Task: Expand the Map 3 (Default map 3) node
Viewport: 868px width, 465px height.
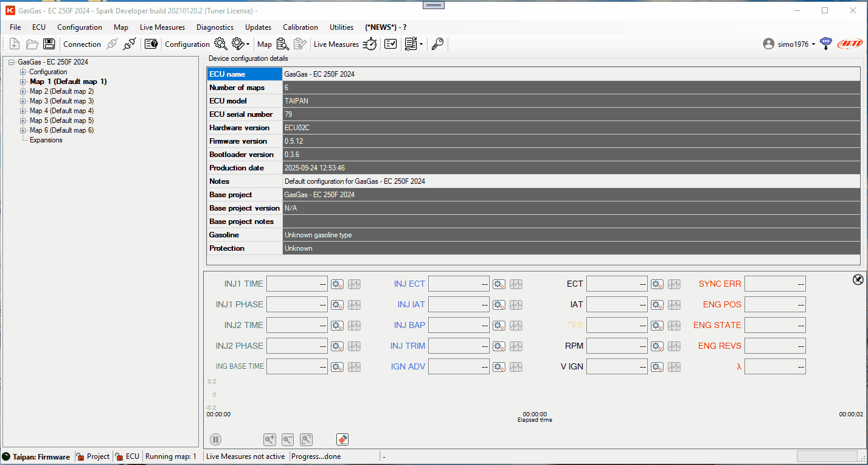Action: (x=23, y=101)
